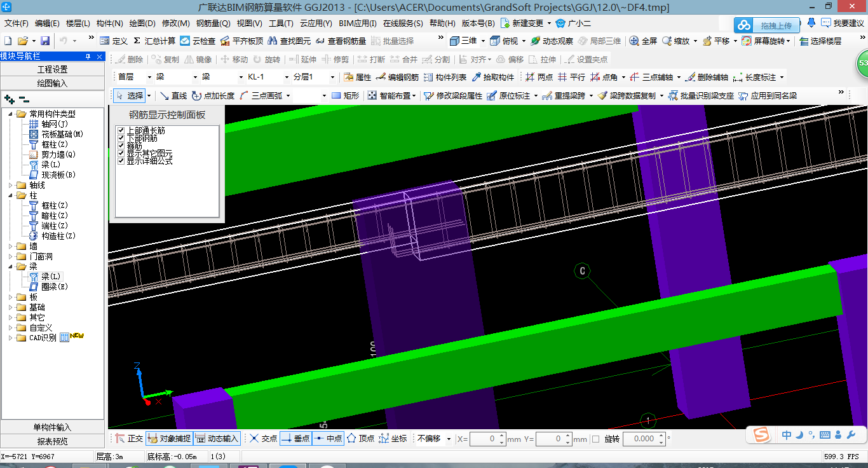The width and height of the screenshot is (868, 468).
Task: Open the 视图(V) menu
Action: 249,24
